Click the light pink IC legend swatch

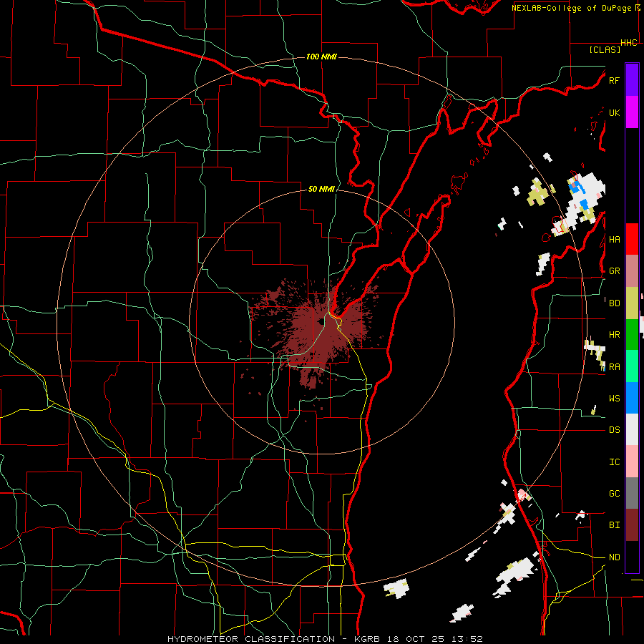point(632,462)
